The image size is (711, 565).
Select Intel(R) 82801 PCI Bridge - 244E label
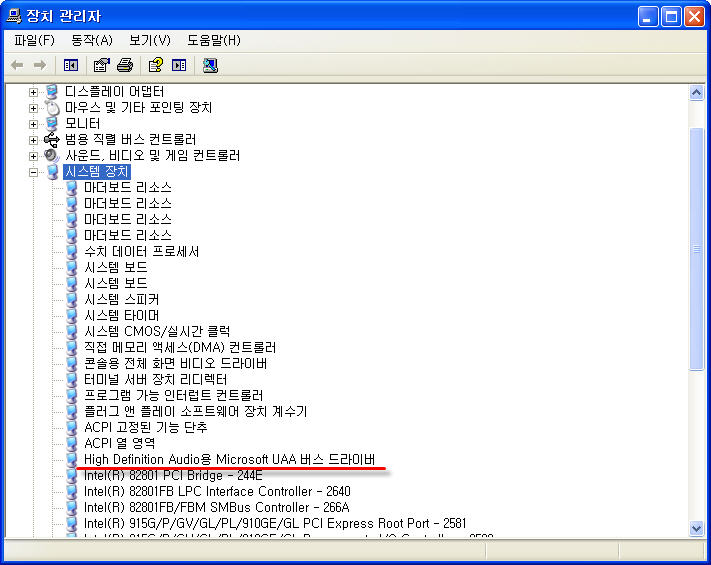tap(173, 476)
